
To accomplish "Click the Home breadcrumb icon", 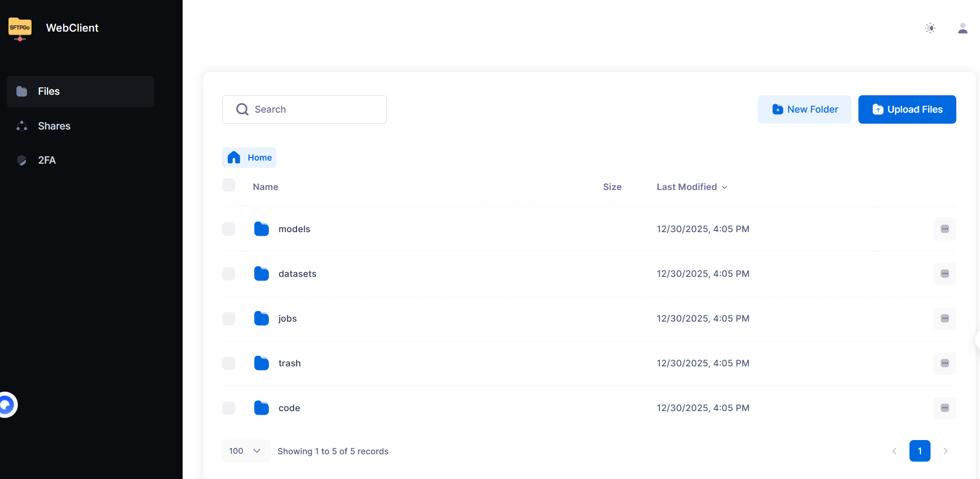I will tap(234, 157).
